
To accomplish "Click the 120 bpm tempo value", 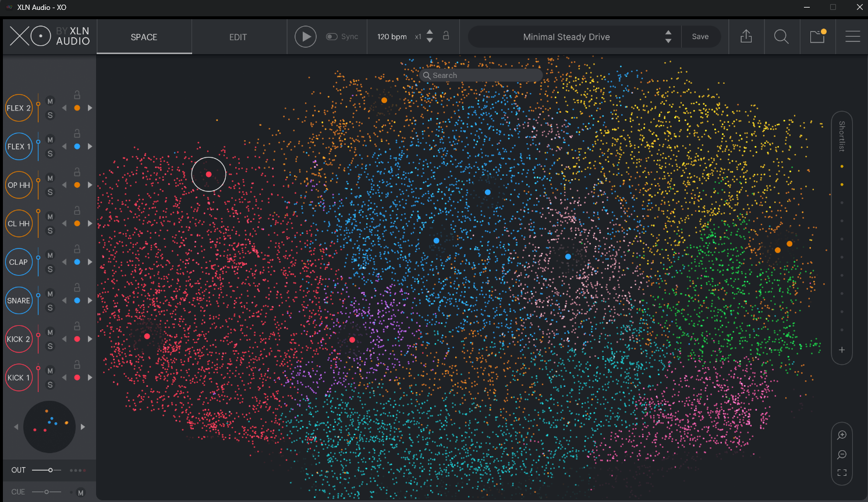I will [392, 37].
